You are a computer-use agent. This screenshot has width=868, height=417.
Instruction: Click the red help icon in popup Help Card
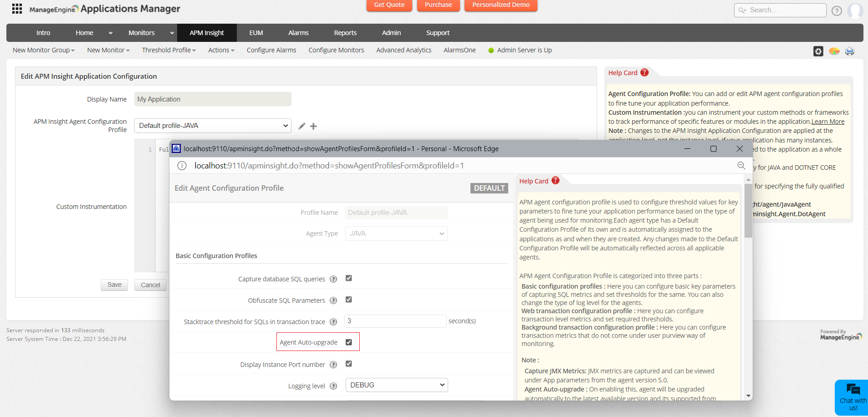[556, 180]
